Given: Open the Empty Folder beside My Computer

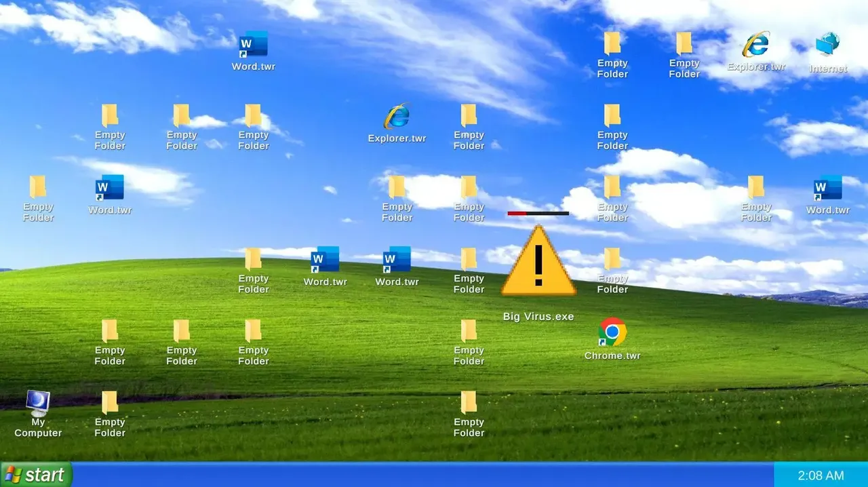Looking at the screenshot, I should pyautogui.click(x=110, y=414).
